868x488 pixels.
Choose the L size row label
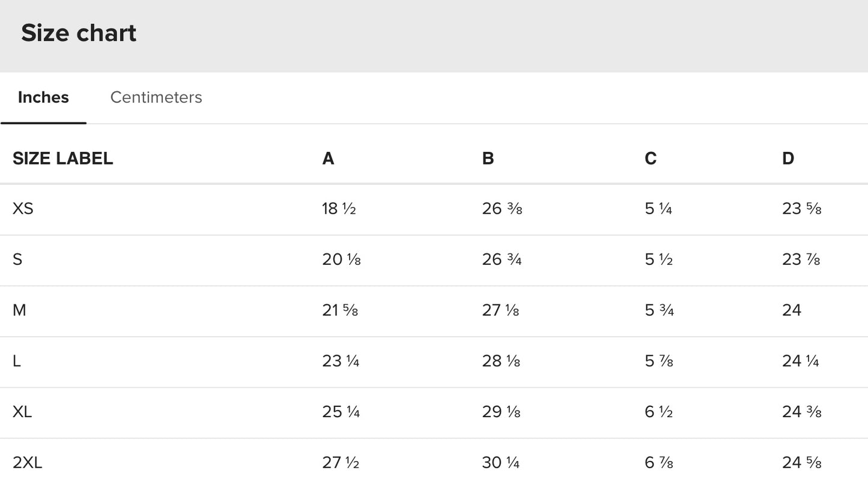click(17, 361)
